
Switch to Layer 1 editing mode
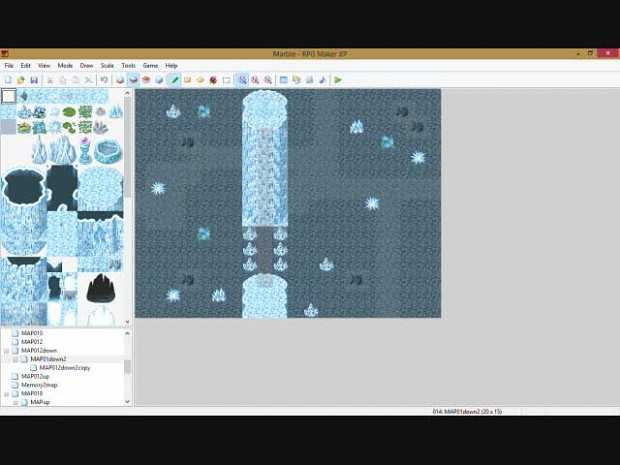click(120, 80)
